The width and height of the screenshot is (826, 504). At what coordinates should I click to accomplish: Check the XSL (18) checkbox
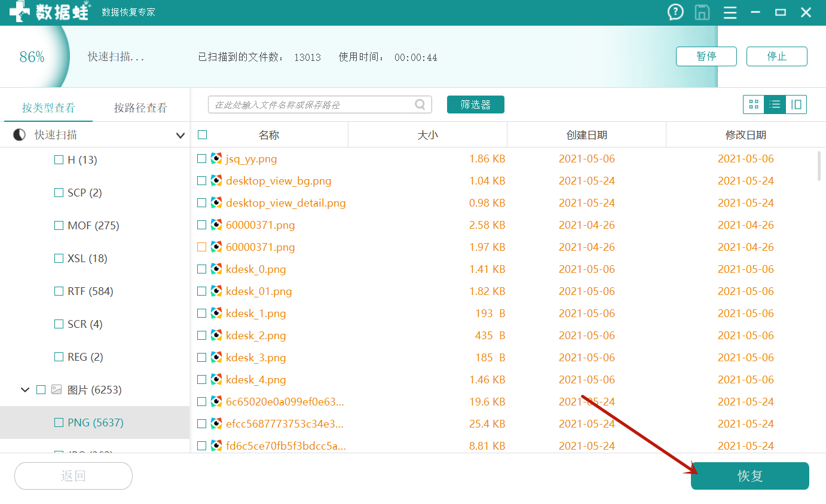pyautogui.click(x=59, y=259)
